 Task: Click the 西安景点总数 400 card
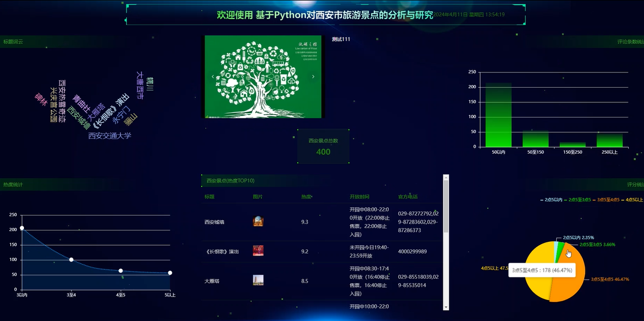pyautogui.click(x=323, y=146)
